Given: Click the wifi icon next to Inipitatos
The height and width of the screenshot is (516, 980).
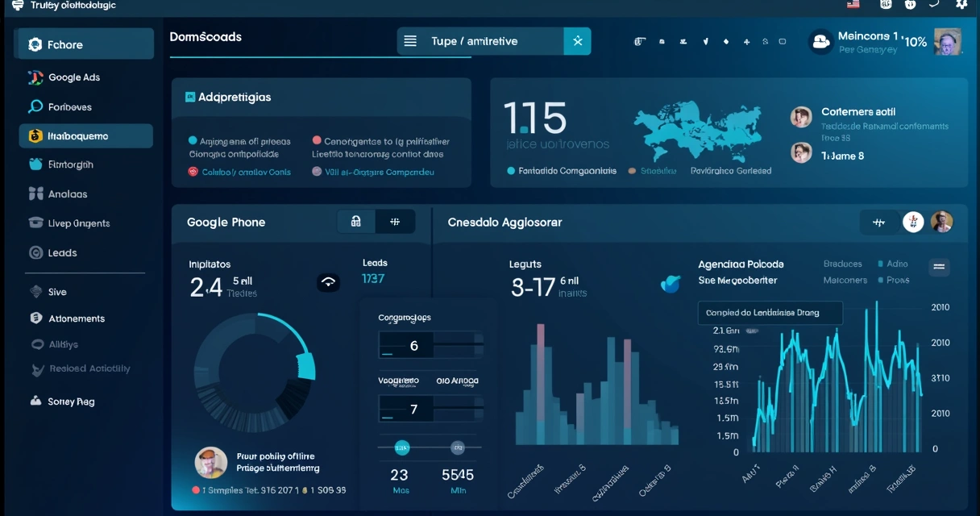Looking at the screenshot, I should tap(328, 282).
